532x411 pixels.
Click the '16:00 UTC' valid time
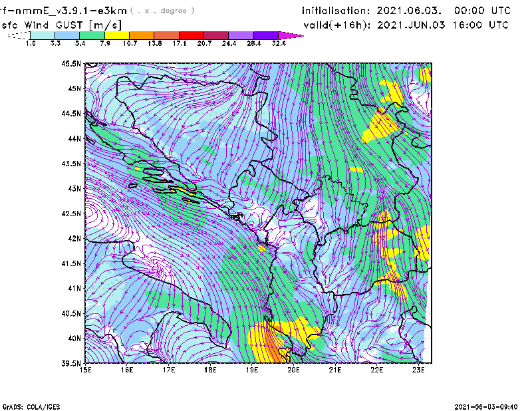pyautogui.click(x=480, y=25)
